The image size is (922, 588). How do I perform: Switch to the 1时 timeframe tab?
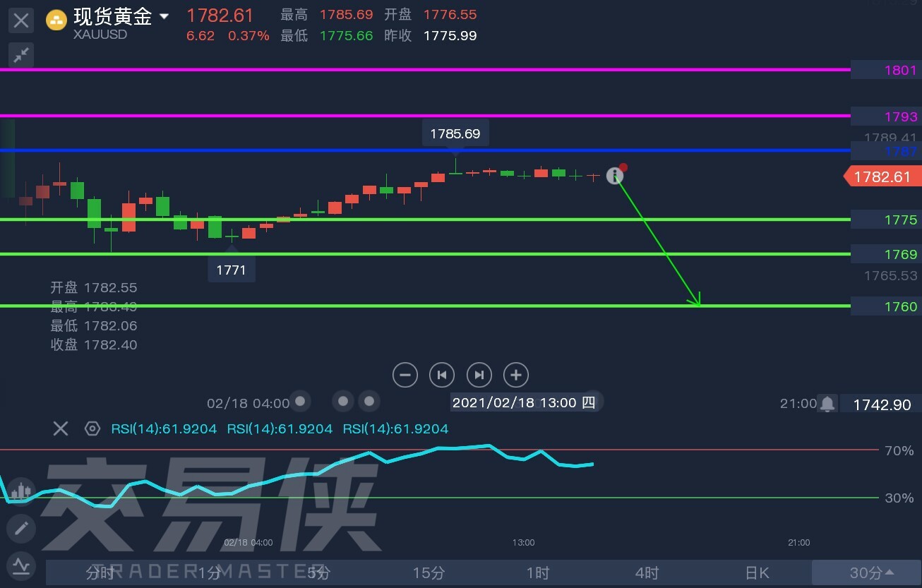tap(538, 572)
